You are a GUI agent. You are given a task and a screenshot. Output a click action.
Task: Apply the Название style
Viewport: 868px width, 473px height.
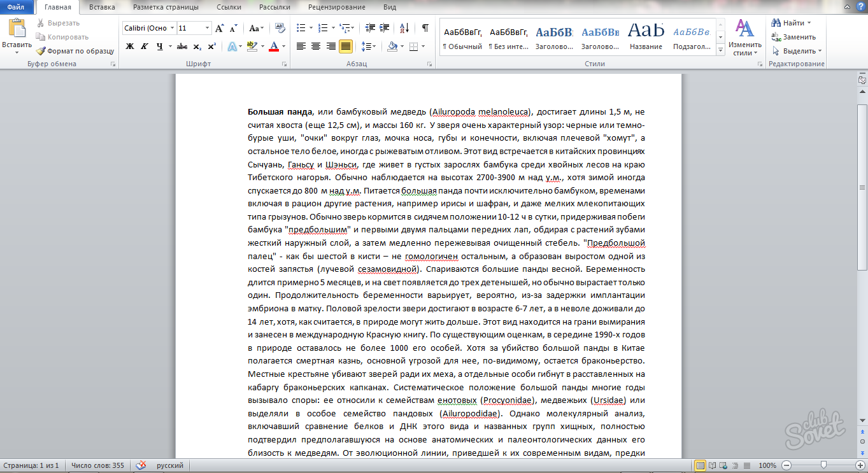tap(646, 38)
